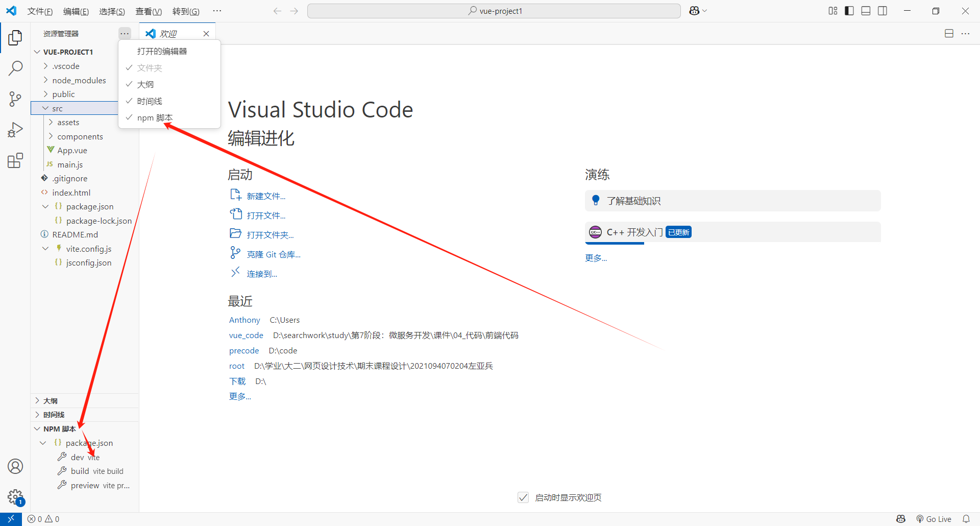The height and width of the screenshot is (526, 980).
Task: Show more menus via title bar ellipsis
Action: click(x=217, y=11)
